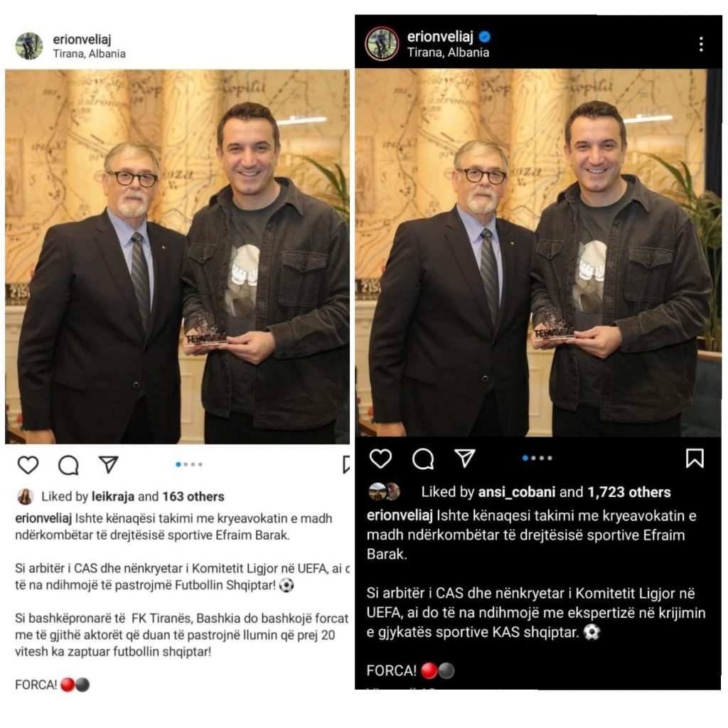
Task: Open Tirana, Albania location on dark post
Action: pos(448,53)
